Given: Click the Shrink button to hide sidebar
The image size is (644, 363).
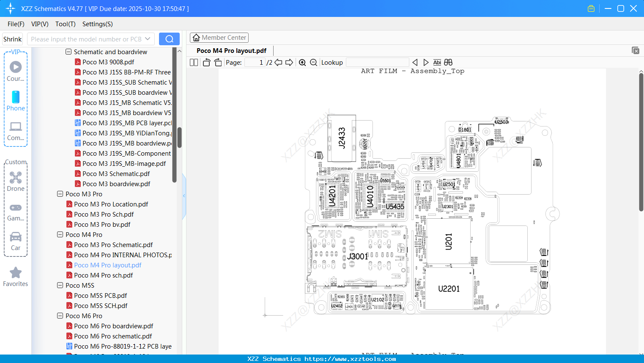Looking at the screenshot, I should pyautogui.click(x=12, y=38).
